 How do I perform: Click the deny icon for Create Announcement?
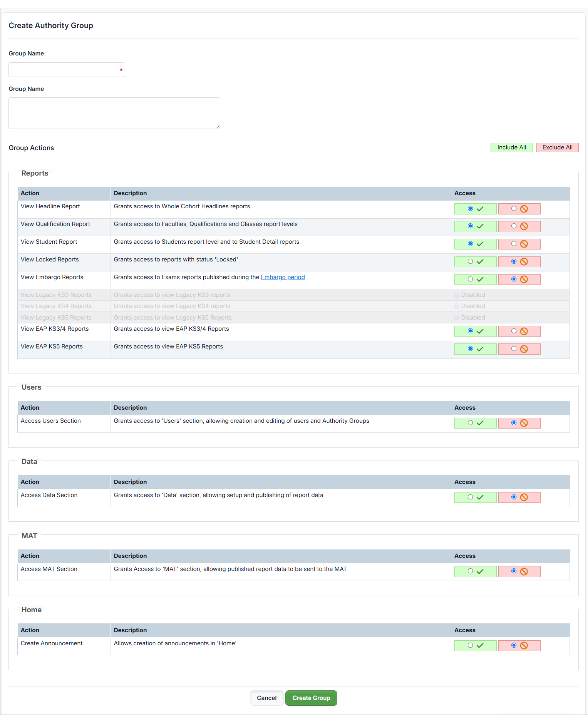point(524,646)
